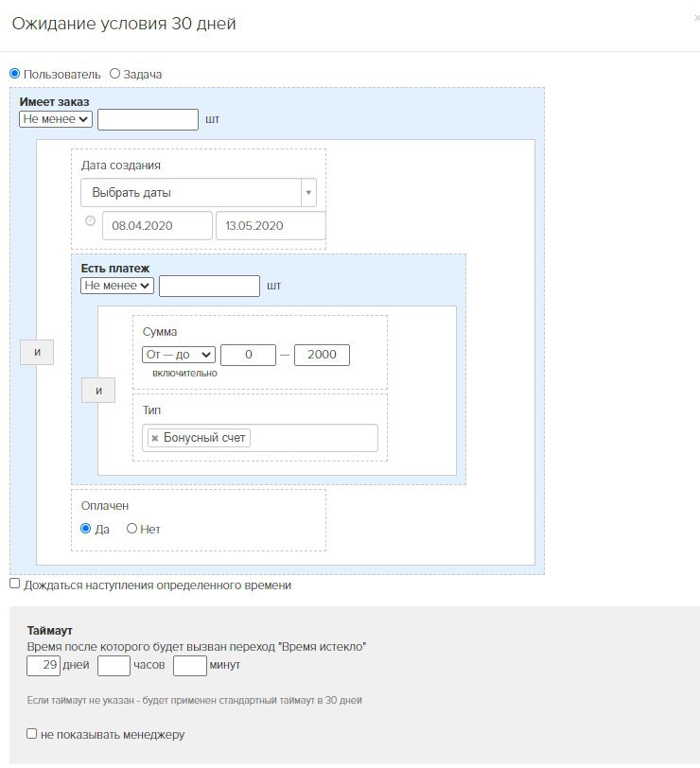Screen dimensions: 700x768
Task: Click the Таймаут heading
Action: click(49, 630)
